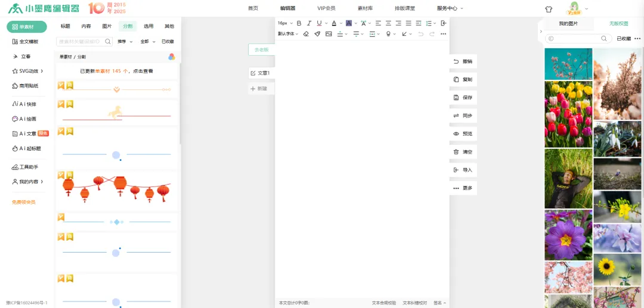The image size is (644, 308).
Task: Open the colorful palette icon in 单素材 header
Action: 172,57
